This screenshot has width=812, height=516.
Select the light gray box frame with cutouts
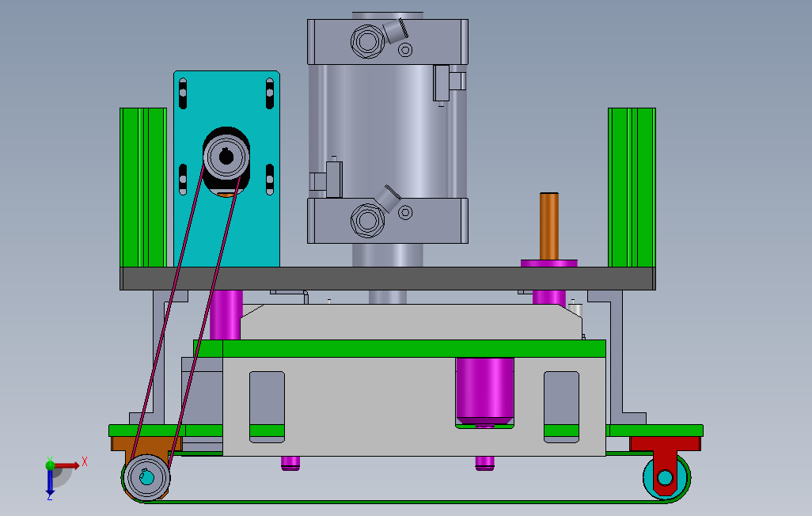coord(414,407)
